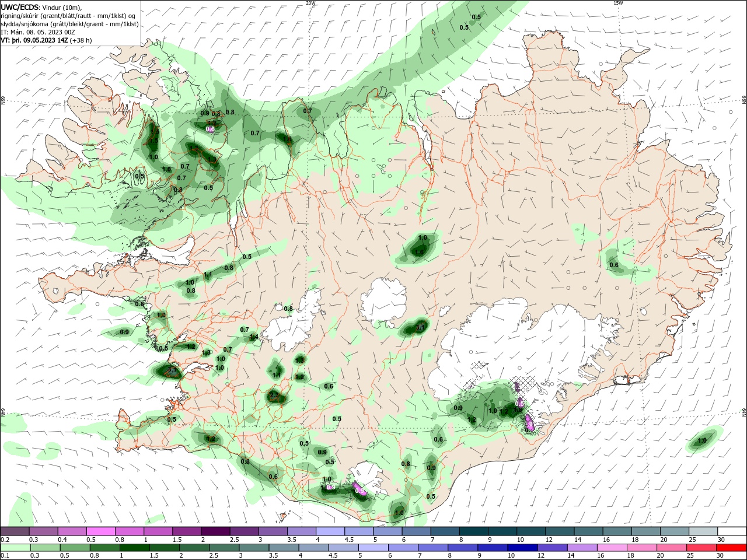
Task: Pick the lilac 14 swatch in the lower legend row
Action: click(581, 548)
